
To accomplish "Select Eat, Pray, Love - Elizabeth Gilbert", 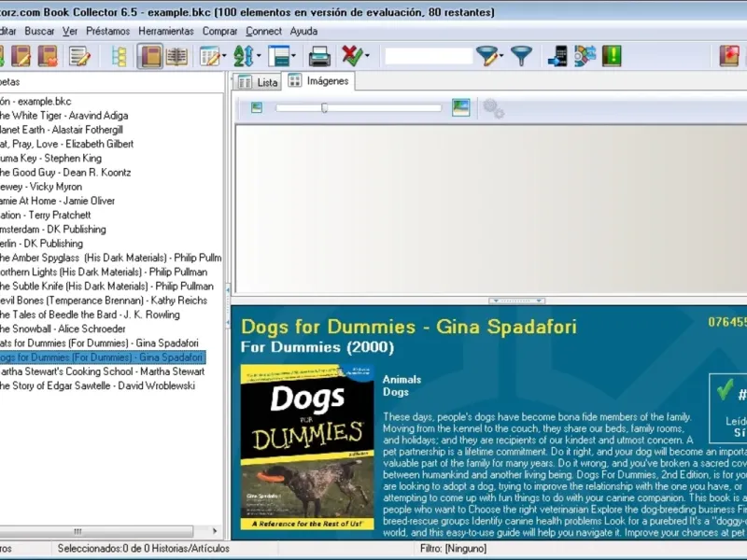I will tap(66, 145).
